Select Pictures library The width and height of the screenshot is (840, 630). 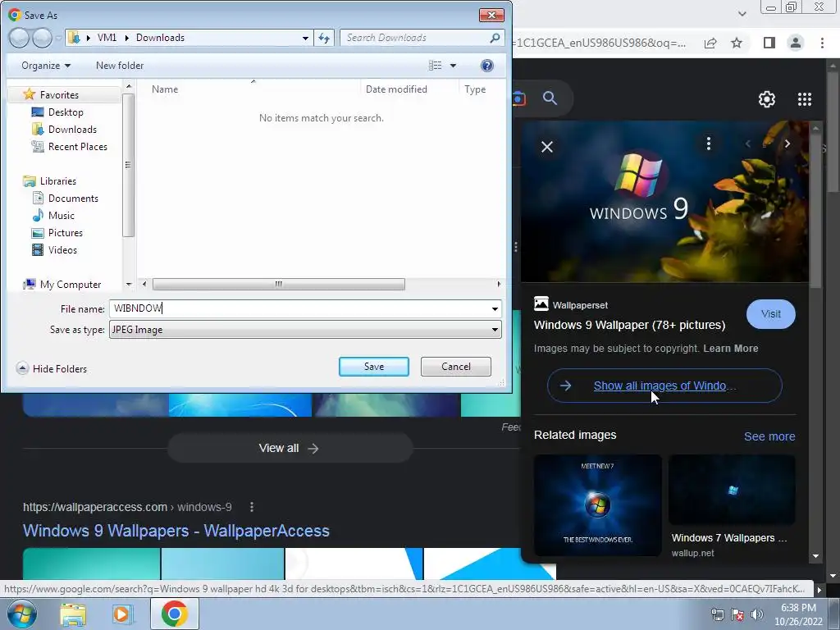(x=57, y=232)
